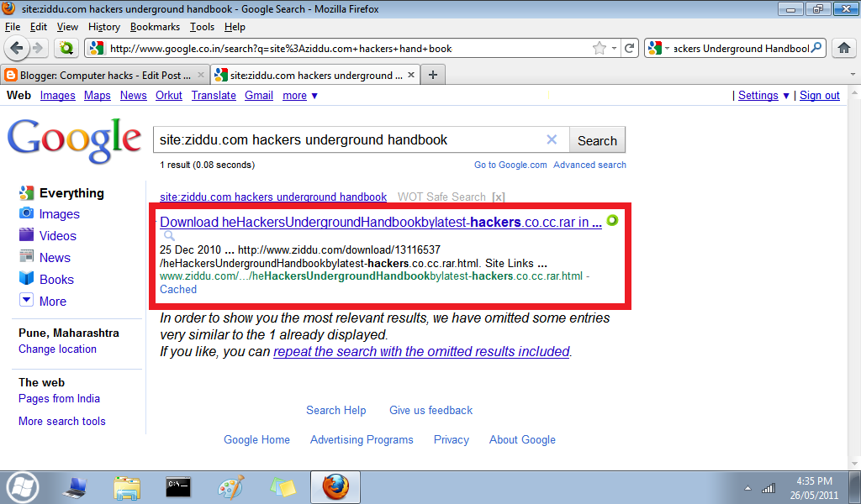This screenshot has height=504, width=861.
Task: Click the Google favicon in the URL bar
Action: tap(97, 48)
